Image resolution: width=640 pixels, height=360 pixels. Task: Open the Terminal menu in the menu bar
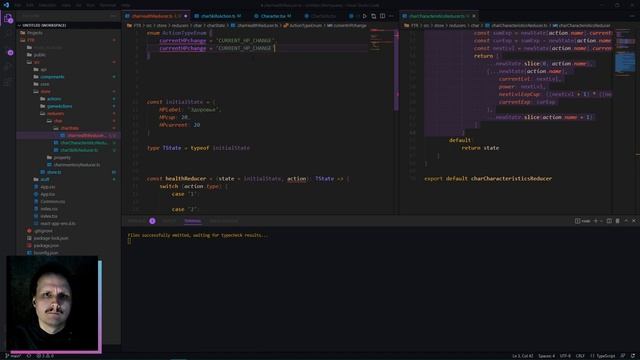[x=108, y=5]
